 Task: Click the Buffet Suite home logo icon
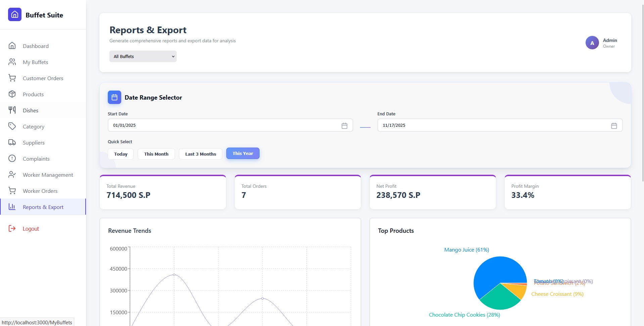[15, 15]
